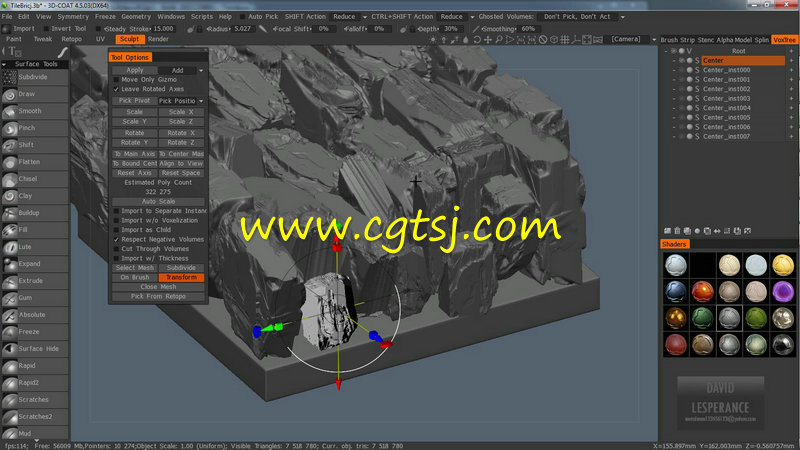Select the Extrude tool
Viewport: 800px width, 450px height.
coord(35,281)
